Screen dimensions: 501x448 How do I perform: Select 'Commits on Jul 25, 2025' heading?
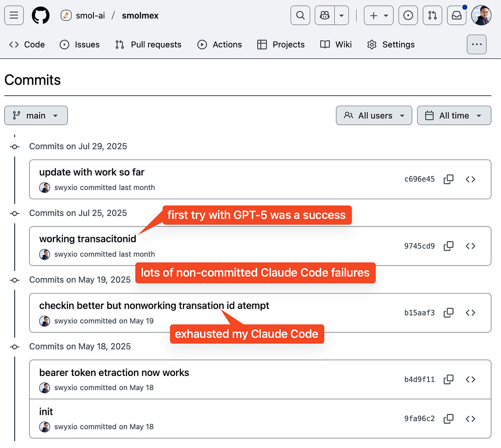[78, 213]
